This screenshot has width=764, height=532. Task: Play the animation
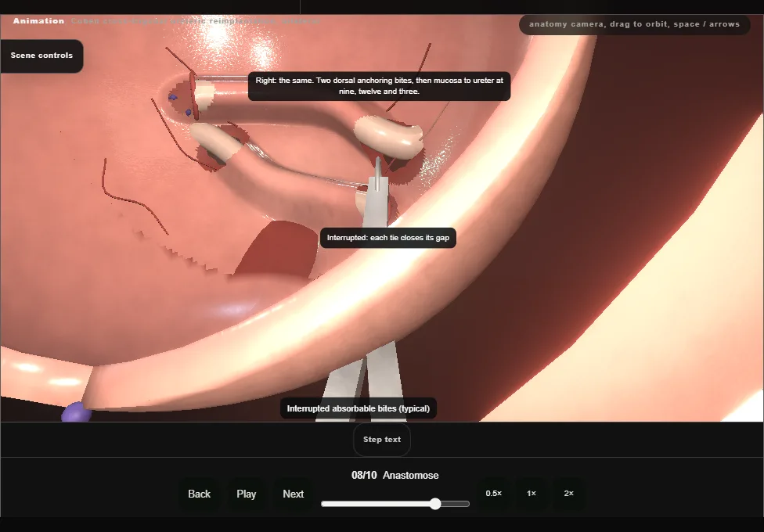pos(247,494)
